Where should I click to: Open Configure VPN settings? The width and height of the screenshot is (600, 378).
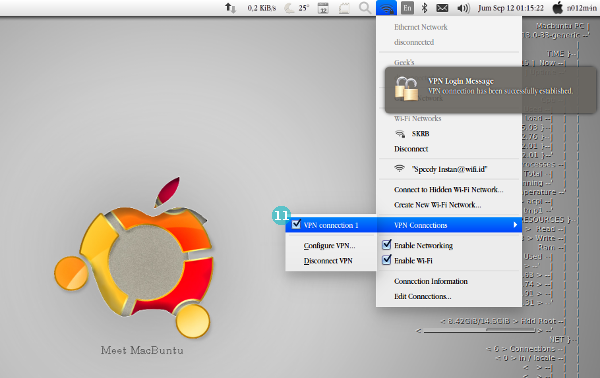point(329,246)
